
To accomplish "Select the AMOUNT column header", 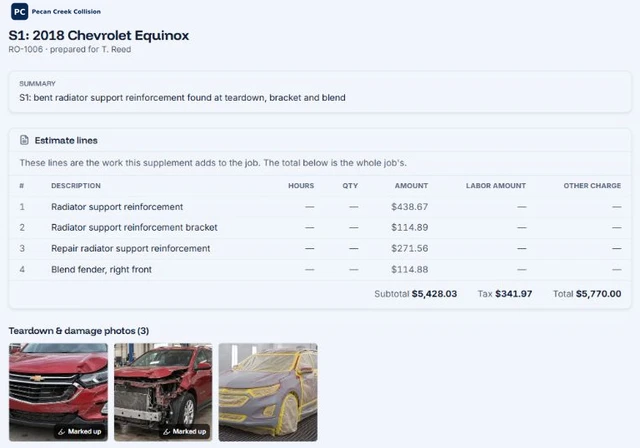I will [x=411, y=186].
